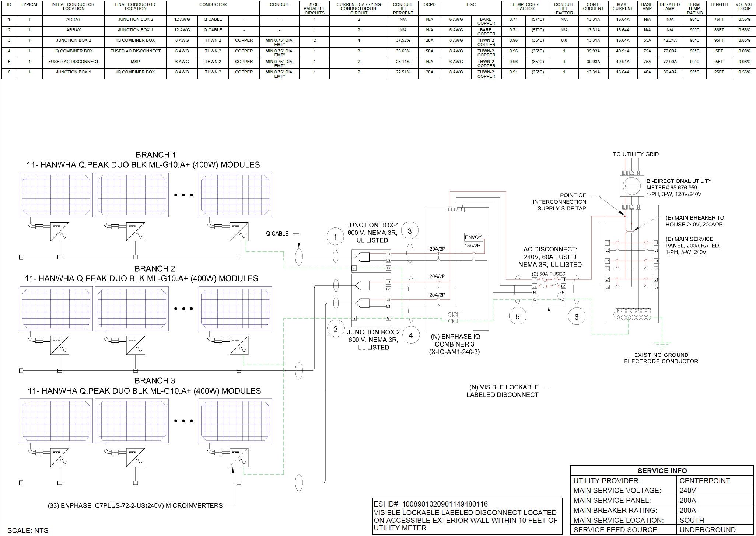Click the OCPD column header

click(x=430, y=5)
